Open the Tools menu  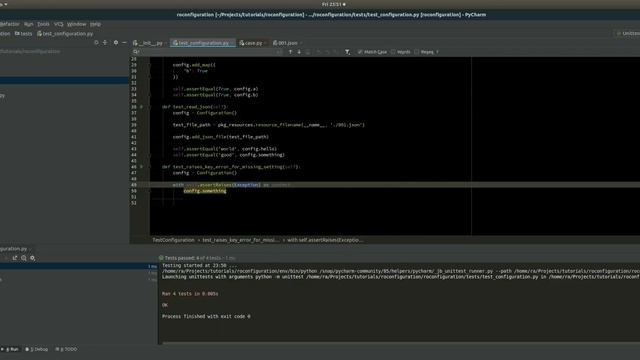click(x=43, y=24)
